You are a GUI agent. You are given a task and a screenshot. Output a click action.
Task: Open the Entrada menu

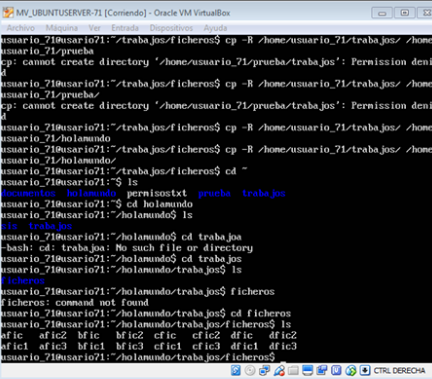(x=125, y=28)
